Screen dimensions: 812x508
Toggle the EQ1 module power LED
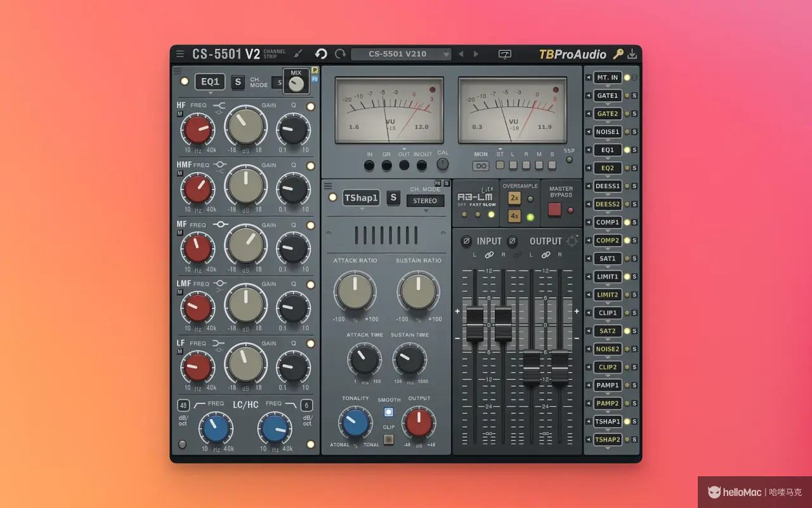click(184, 81)
